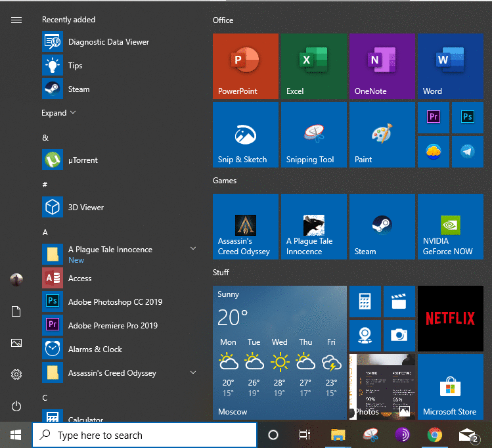Open the NVIDIA GeForce NOW tile

click(x=451, y=227)
